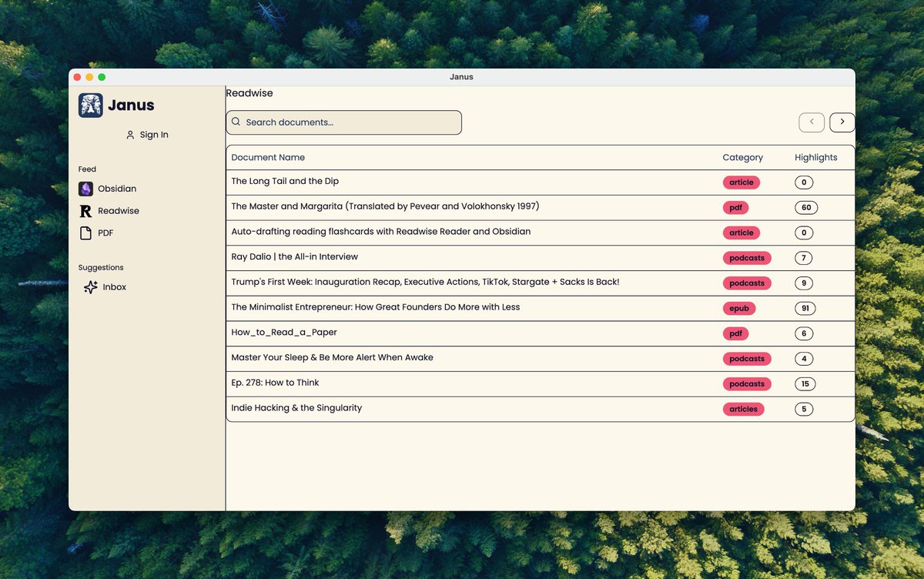The image size is (924, 579).
Task: Open the Obsidian feed label
Action: (117, 189)
